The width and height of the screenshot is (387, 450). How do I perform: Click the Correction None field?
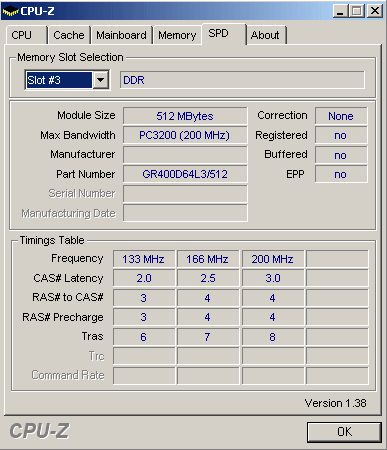point(341,116)
